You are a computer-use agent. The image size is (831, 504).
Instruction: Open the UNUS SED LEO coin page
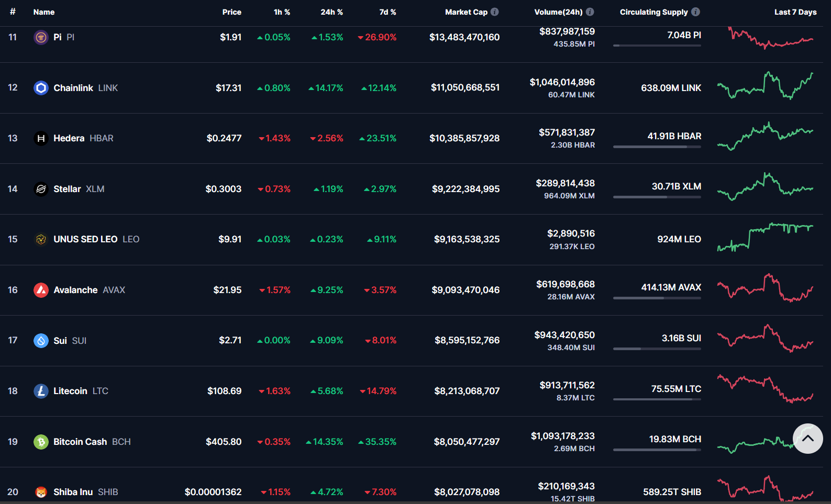coord(96,239)
